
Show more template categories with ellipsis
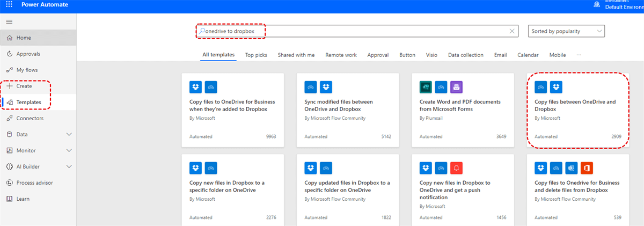tap(579, 55)
